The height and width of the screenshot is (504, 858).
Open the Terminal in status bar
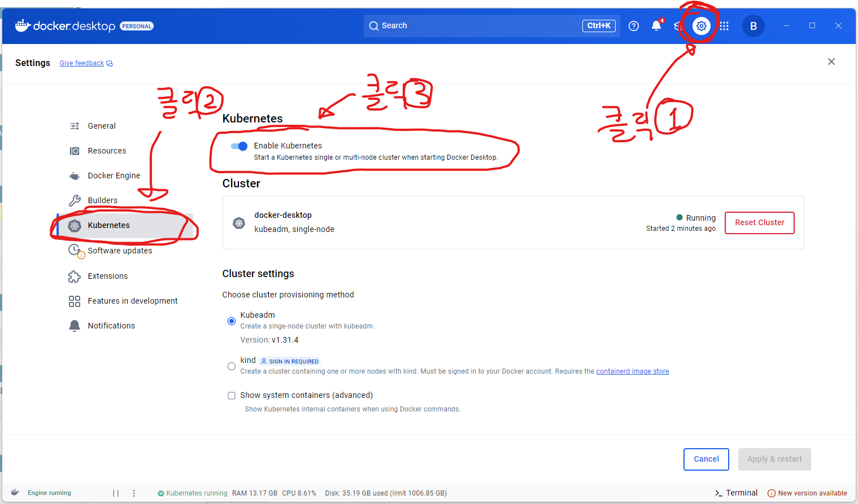[736, 493]
